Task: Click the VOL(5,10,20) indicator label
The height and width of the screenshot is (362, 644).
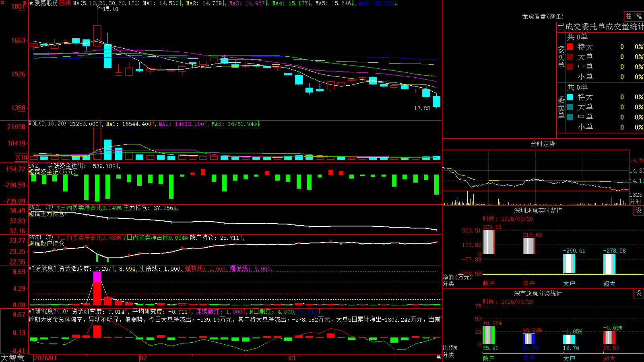Action: (47, 124)
